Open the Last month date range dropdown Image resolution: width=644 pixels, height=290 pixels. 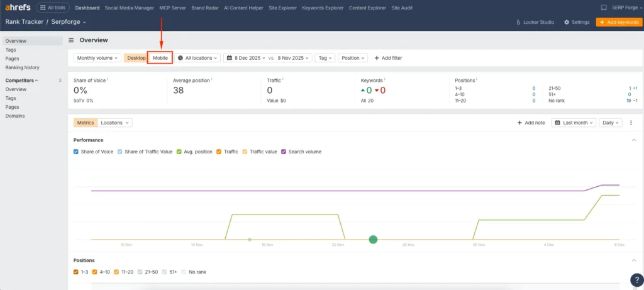coord(573,123)
